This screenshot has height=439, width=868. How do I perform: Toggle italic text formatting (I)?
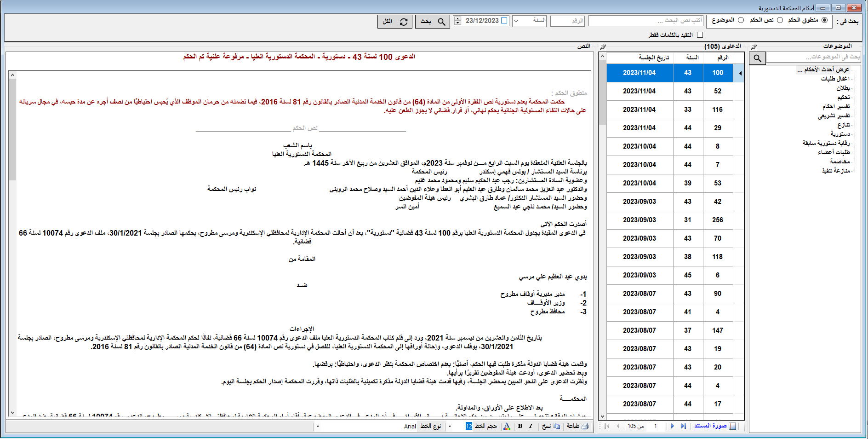point(531,426)
